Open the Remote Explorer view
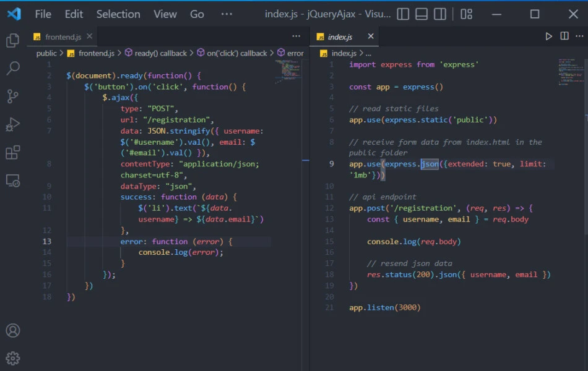Screen dimensions: 588x371 [12, 181]
